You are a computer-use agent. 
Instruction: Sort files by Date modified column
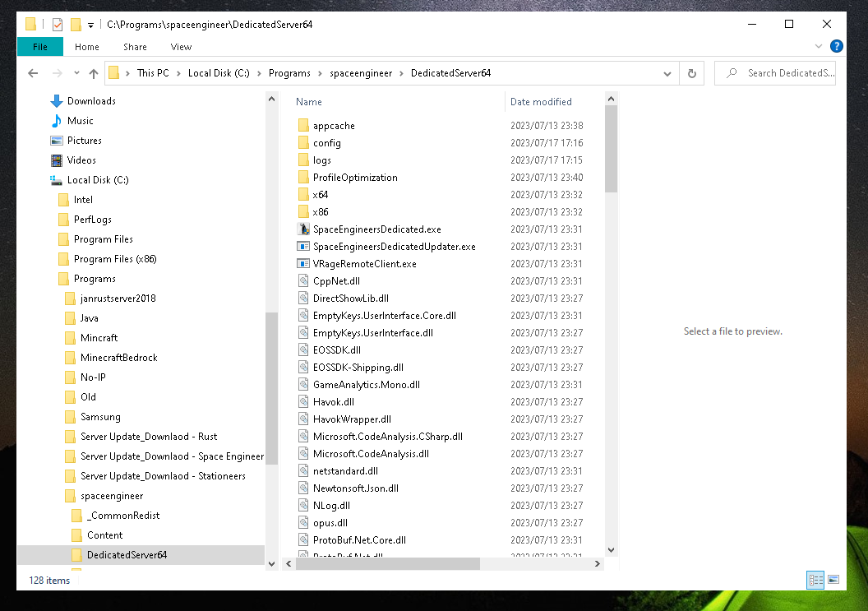pyautogui.click(x=541, y=102)
